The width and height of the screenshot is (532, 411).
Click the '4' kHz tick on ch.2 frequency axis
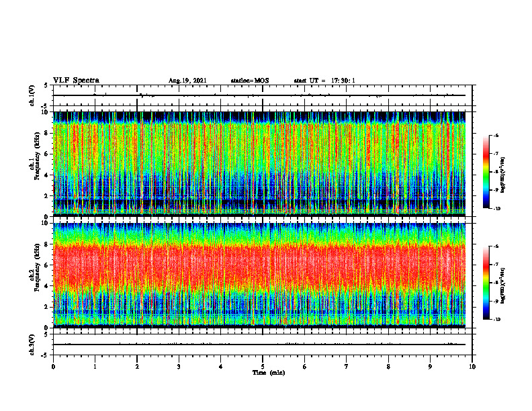coord(47,286)
